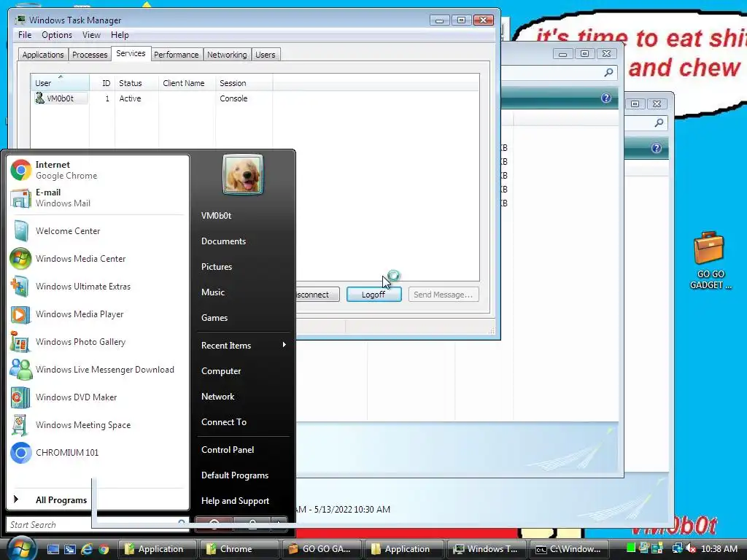Switch to C:\Windows command prompt taskbar button
Image resolution: width=747 pixels, height=560 pixels.
pos(569,548)
